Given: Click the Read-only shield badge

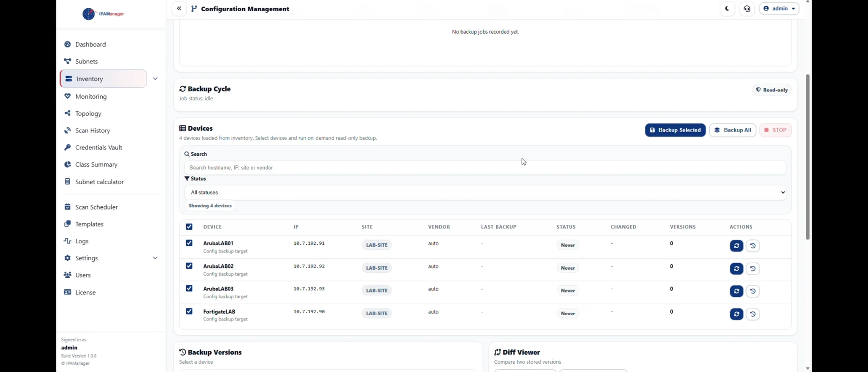Looking at the screenshot, I should pyautogui.click(x=772, y=90).
